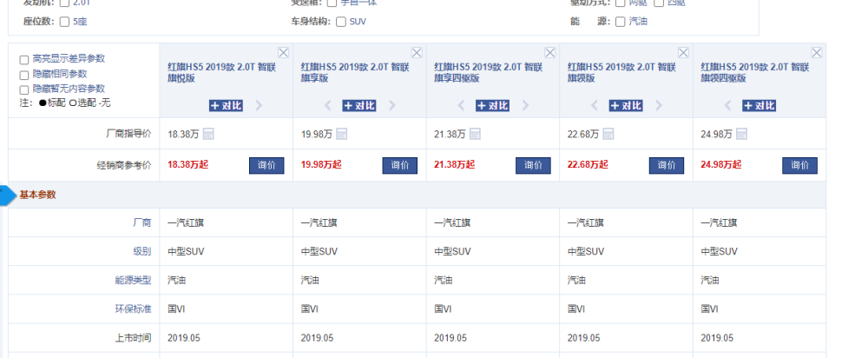Click 询价 for the 19.98万起 model
The image size is (868, 358).
[399, 165]
